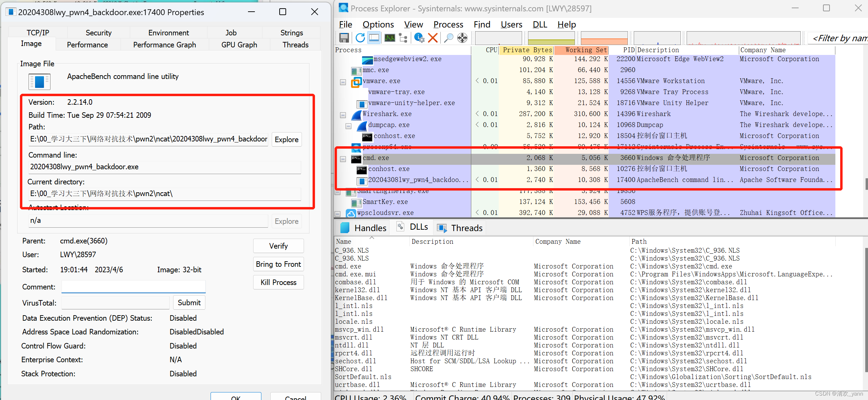Collapse the Wireshark.exe branch
Image resolution: width=868 pixels, height=400 pixels.
tap(342, 115)
